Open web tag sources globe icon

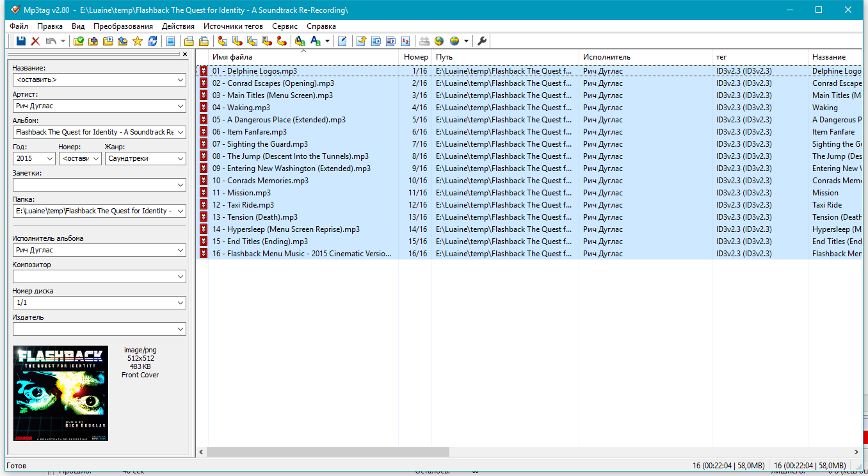(439, 41)
